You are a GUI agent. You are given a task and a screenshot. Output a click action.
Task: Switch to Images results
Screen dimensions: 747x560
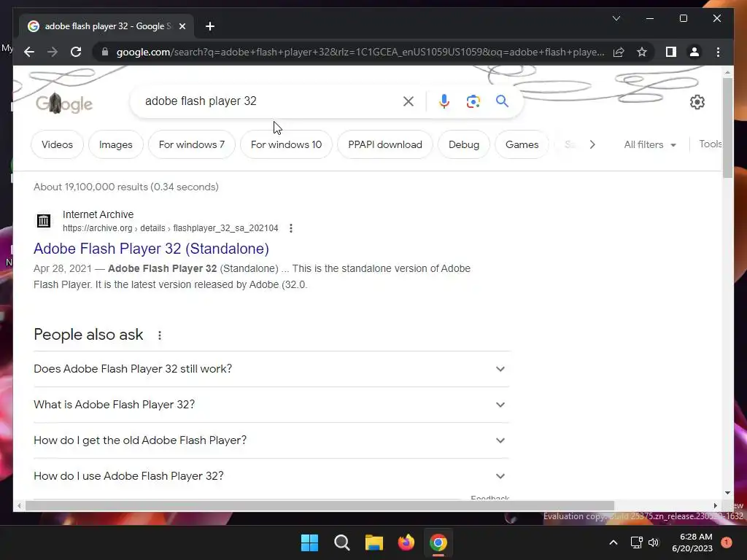pos(116,145)
